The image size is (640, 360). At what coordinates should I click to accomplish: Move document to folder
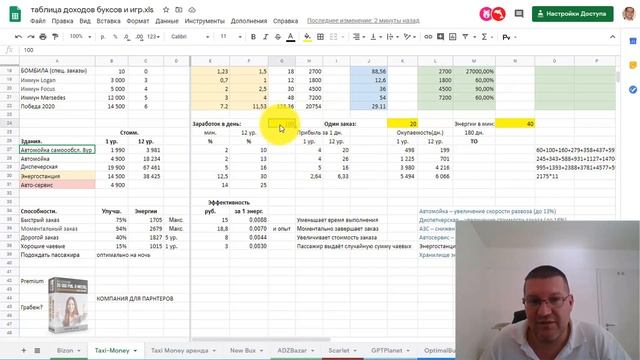pos(179,9)
